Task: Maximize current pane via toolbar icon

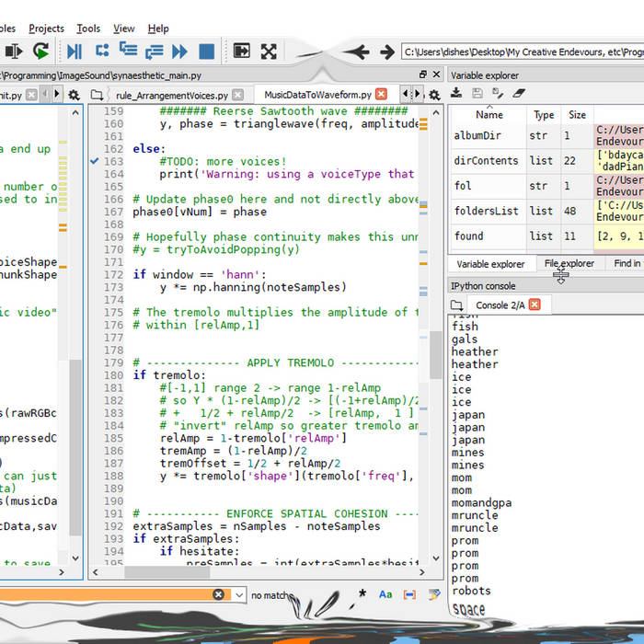Action: 242,52
